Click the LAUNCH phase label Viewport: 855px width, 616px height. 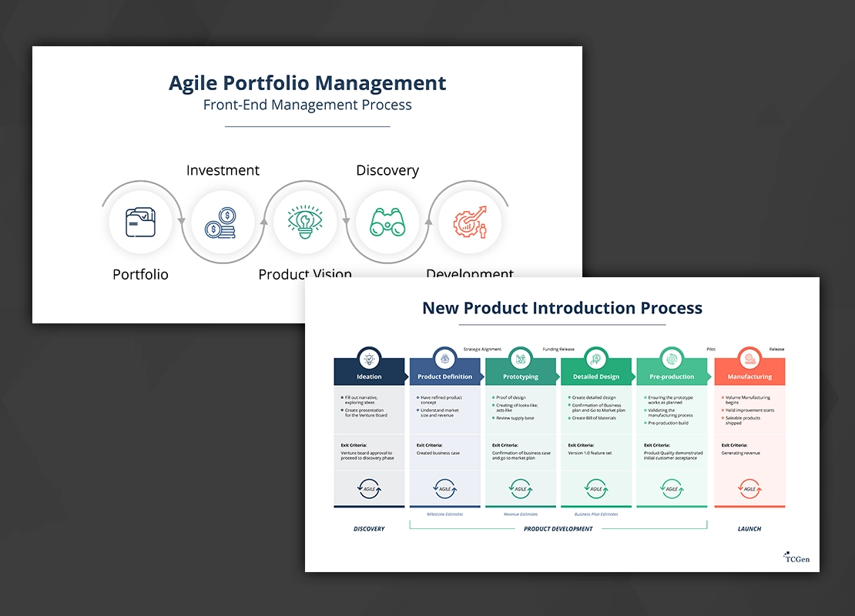749,529
